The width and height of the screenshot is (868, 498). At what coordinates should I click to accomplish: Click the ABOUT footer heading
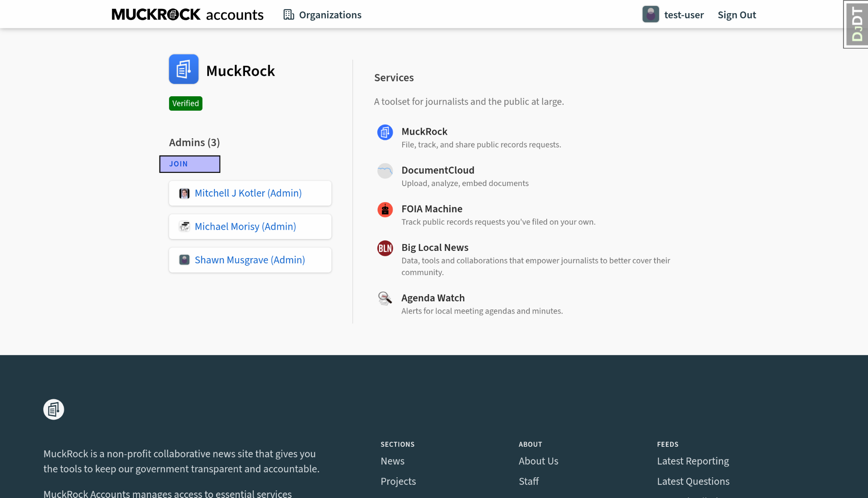530,445
